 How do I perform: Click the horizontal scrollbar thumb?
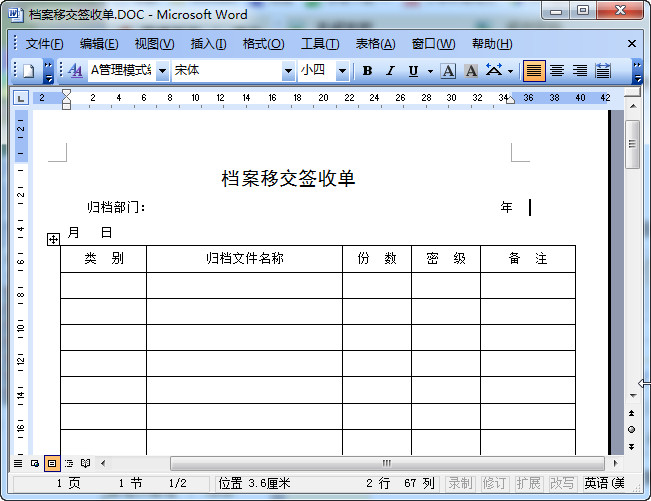[x=387, y=463]
